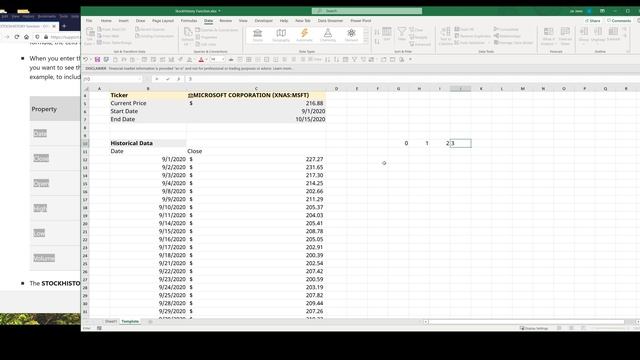The height and width of the screenshot is (360, 640).
Task: Click the Comments button
Action: (619, 20)
